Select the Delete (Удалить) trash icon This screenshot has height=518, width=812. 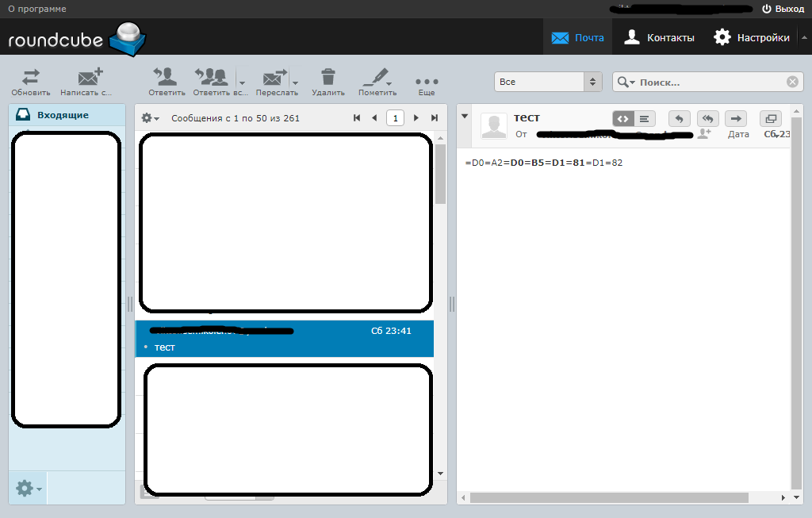click(328, 77)
